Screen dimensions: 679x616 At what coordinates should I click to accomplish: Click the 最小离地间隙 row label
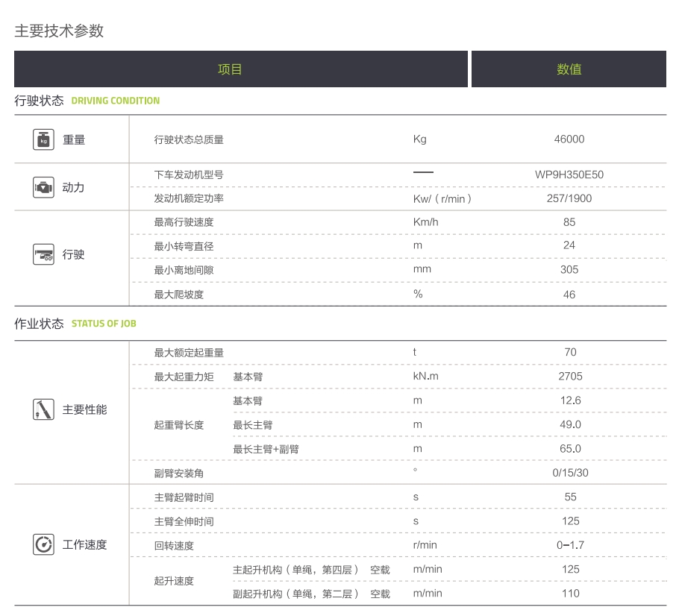tap(184, 270)
